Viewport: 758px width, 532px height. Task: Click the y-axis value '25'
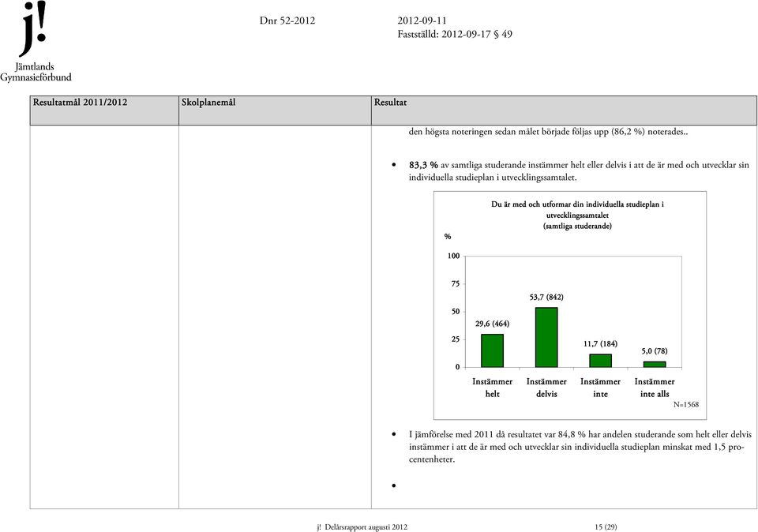456,339
